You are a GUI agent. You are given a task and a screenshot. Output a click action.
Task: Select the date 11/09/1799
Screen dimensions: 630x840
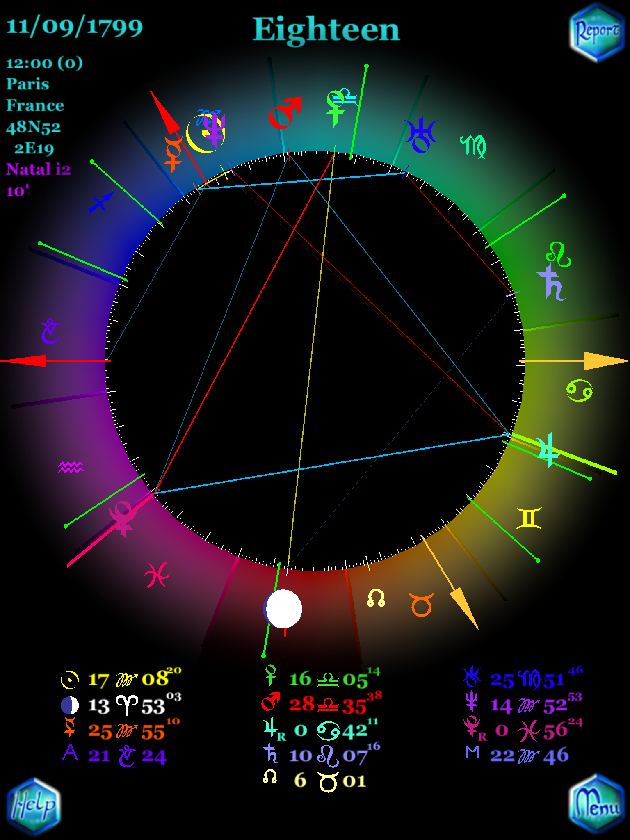74,27
